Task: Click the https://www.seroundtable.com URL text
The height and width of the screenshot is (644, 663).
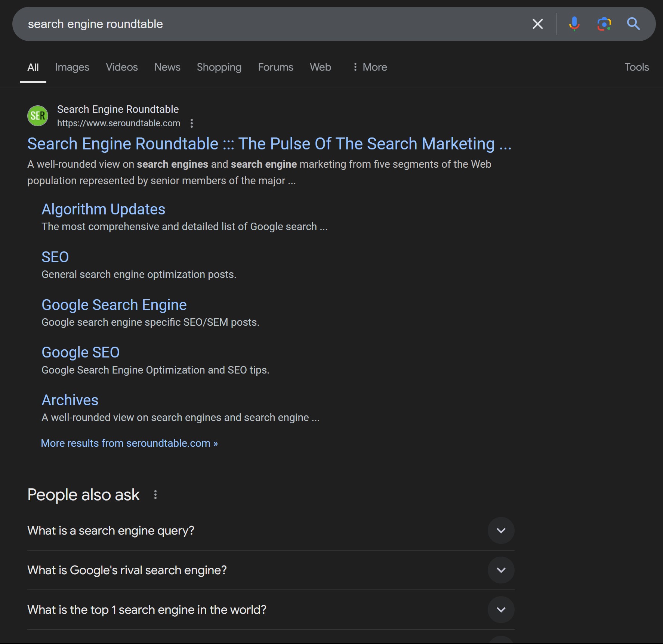Action: click(119, 123)
